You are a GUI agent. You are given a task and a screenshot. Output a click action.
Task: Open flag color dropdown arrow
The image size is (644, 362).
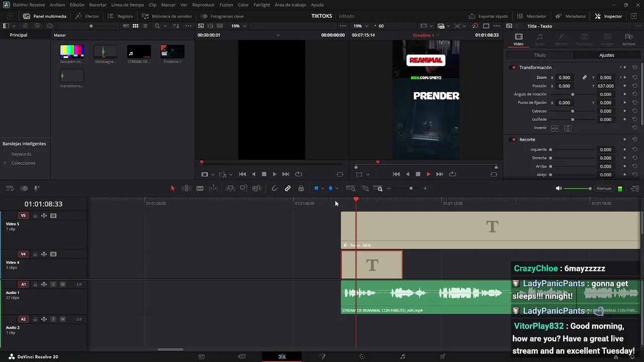[323, 189]
